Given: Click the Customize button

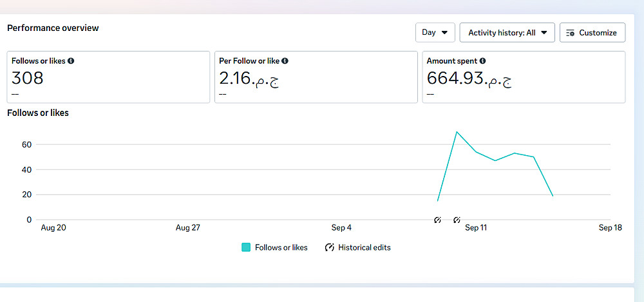Looking at the screenshot, I should click(x=592, y=32).
